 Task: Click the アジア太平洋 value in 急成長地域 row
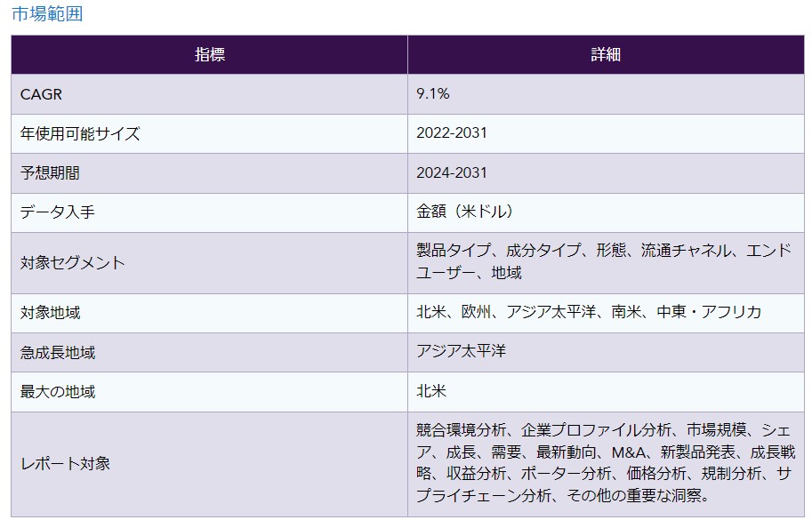coord(461,351)
